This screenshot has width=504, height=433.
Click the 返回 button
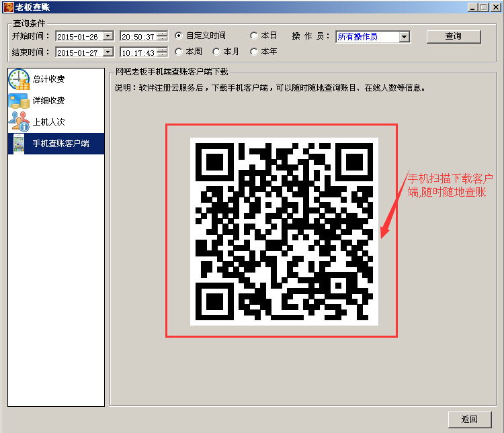pyautogui.click(x=470, y=420)
